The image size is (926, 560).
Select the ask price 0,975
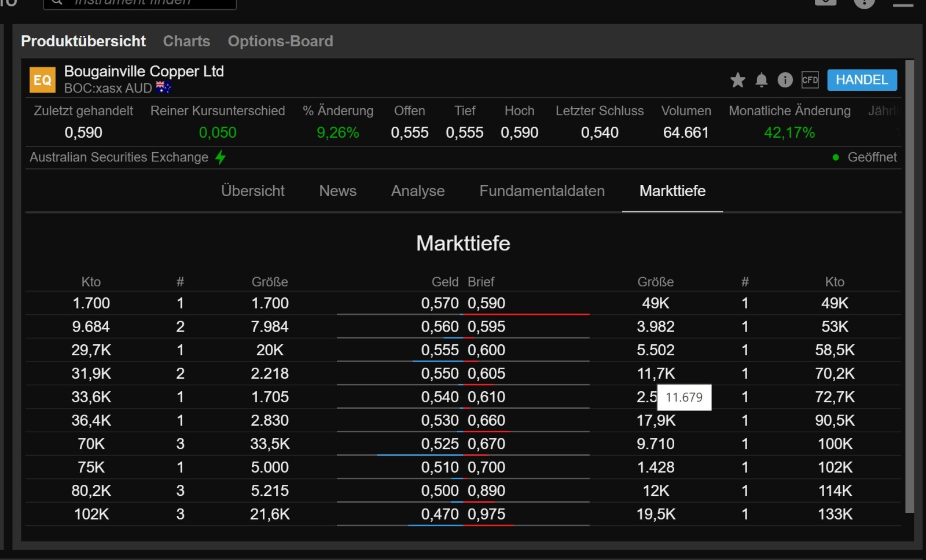tap(487, 514)
